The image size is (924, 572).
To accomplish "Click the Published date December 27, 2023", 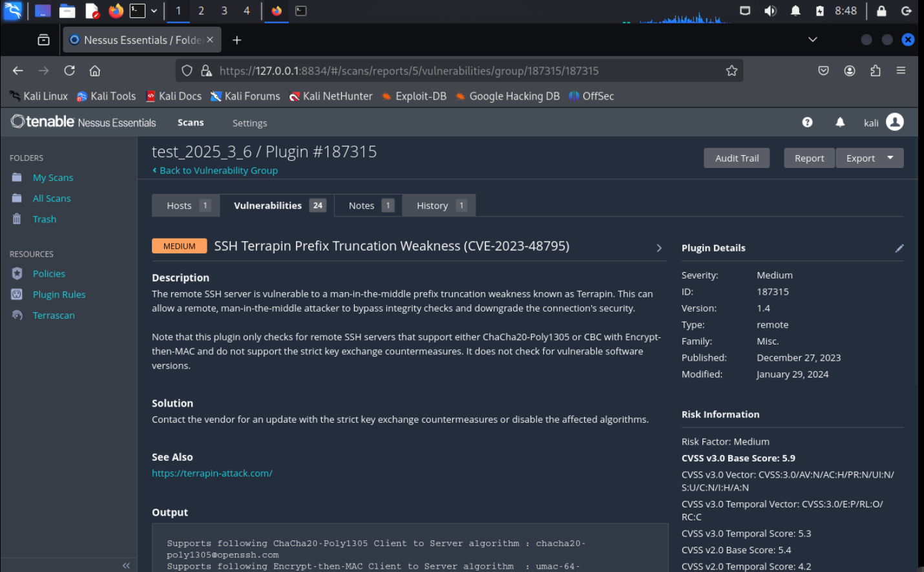I will click(799, 357).
